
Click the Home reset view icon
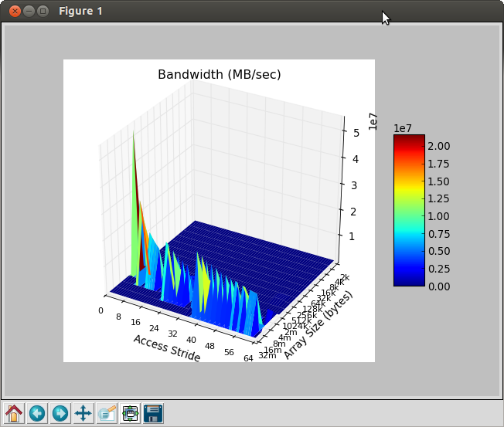coord(14,413)
